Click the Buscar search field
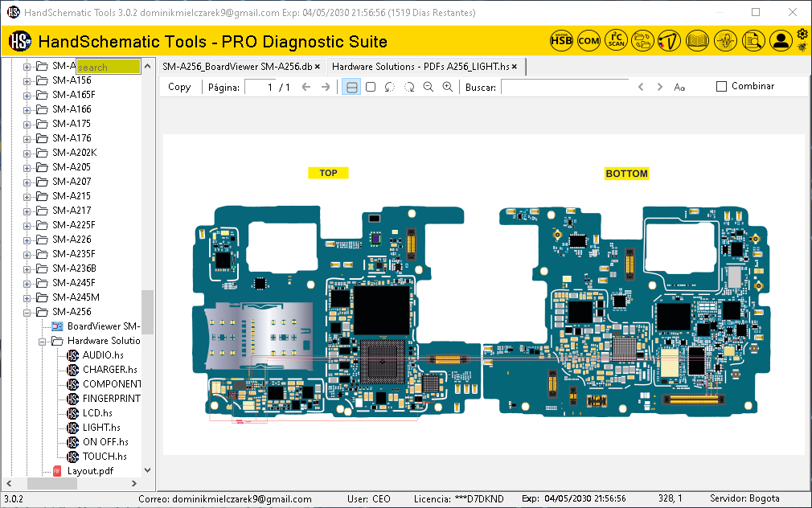Viewport: 812px width, 508px height. pos(565,87)
